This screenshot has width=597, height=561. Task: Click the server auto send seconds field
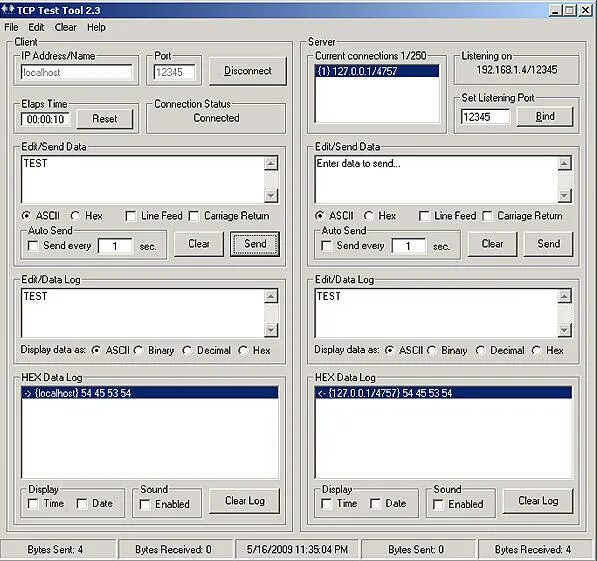tap(409, 246)
